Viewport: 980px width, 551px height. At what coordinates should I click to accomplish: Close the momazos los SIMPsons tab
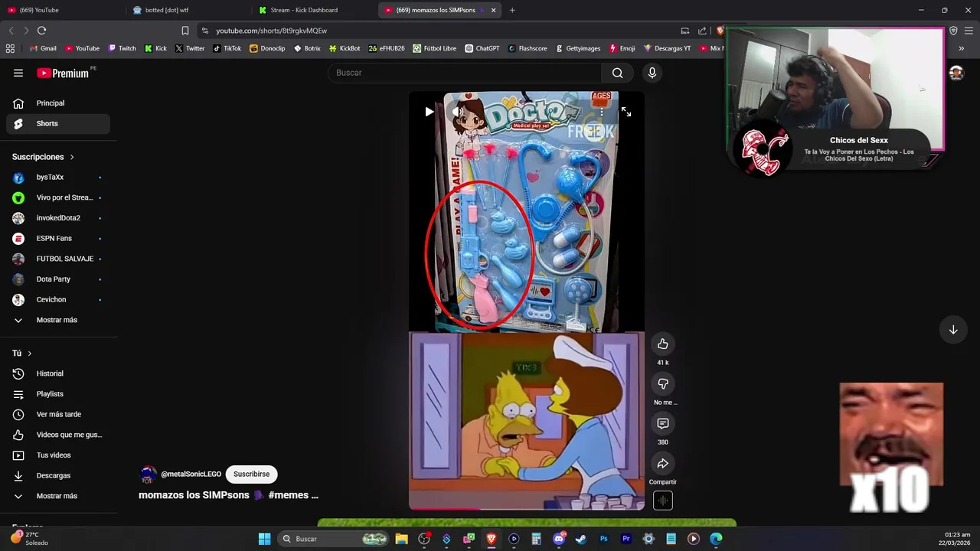coord(493,10)
